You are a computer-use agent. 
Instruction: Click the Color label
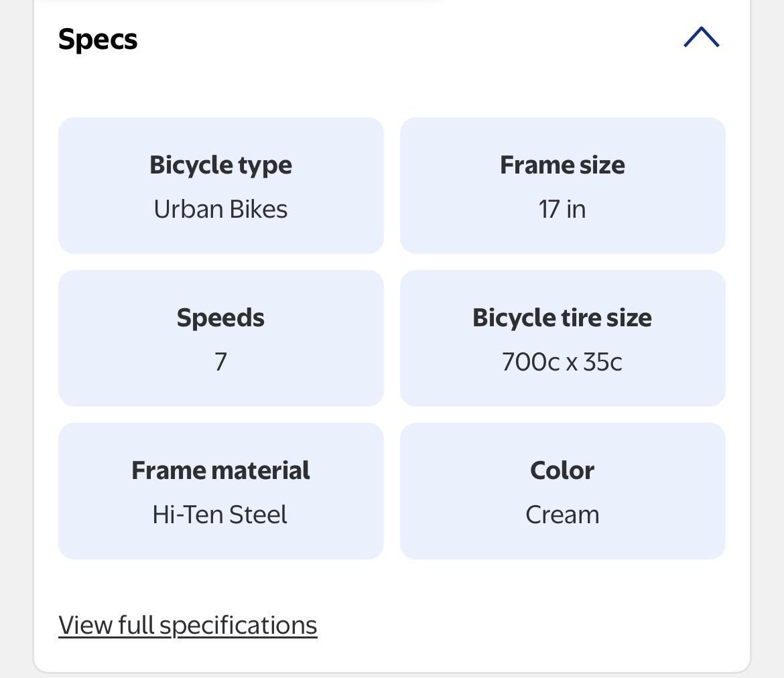pos(562,470)
